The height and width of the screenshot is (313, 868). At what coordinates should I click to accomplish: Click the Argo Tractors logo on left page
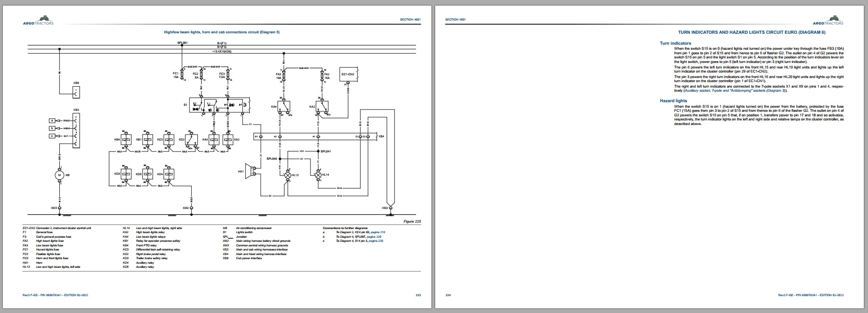pyautogui.click(x=38, y=21)
